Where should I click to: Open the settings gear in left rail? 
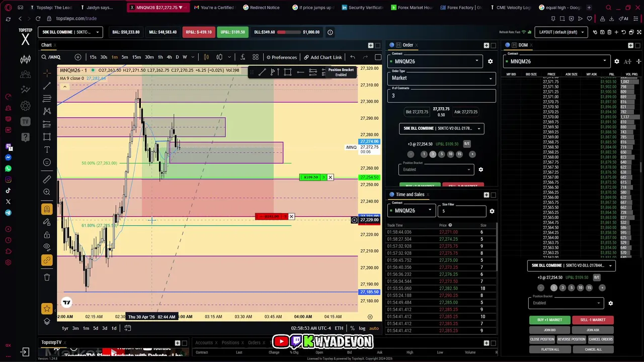point(25,106)
